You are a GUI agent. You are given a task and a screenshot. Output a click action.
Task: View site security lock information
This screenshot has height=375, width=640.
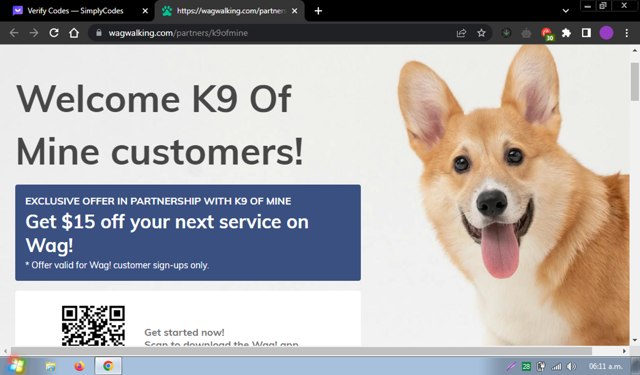point(99,33)
